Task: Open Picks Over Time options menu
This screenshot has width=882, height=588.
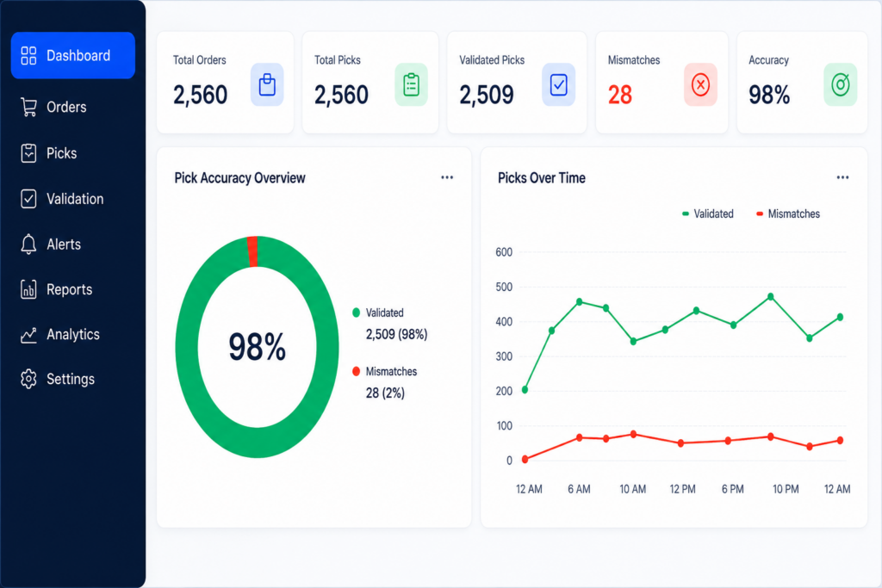Action: click(x=842, y=177)
